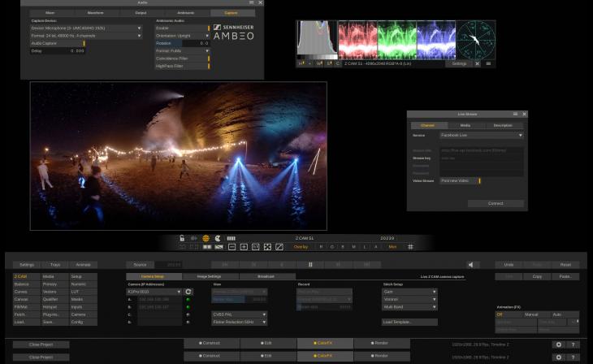The width and height of the screenshot is (593, 364).
Task: Toggle Audio Capture on or off
Action: [x=58, y=44]
